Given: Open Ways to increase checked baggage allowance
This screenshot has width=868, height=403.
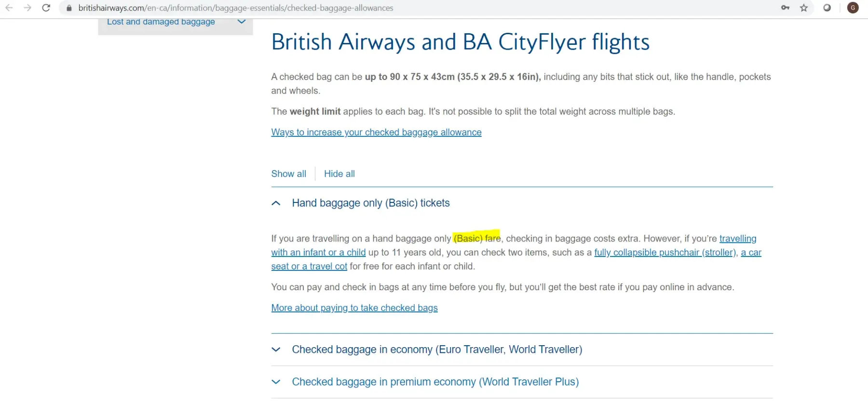Looking at the screenshot, I should tap(376, 133).
